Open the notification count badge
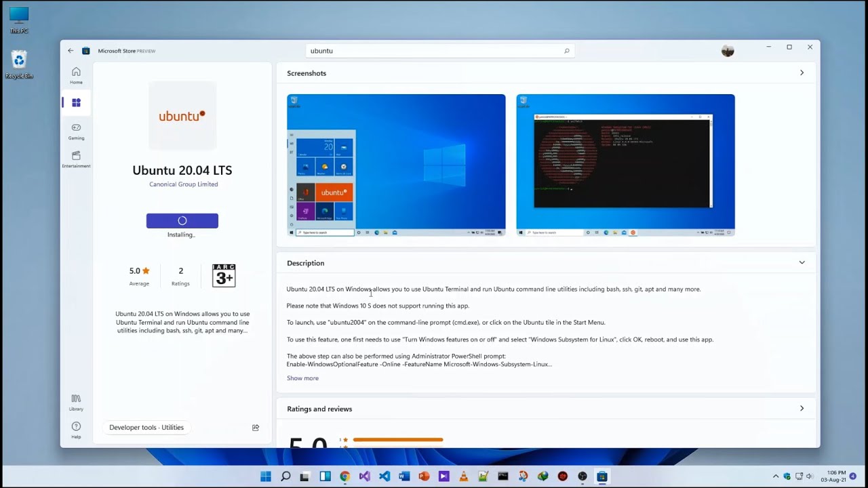Screen dimensions: 868x488 tap(853, 476)
